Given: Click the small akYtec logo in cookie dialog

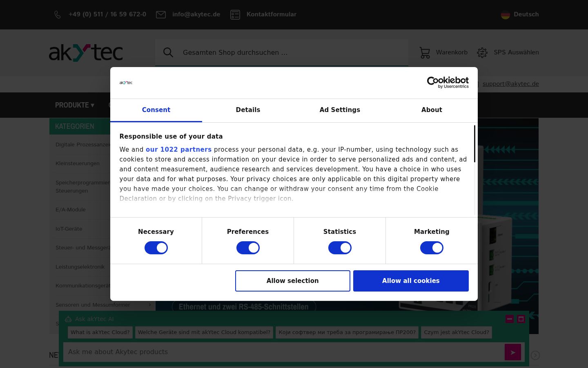Looking at the screenshot, I should pyautogui.click(x=126, y=83).
